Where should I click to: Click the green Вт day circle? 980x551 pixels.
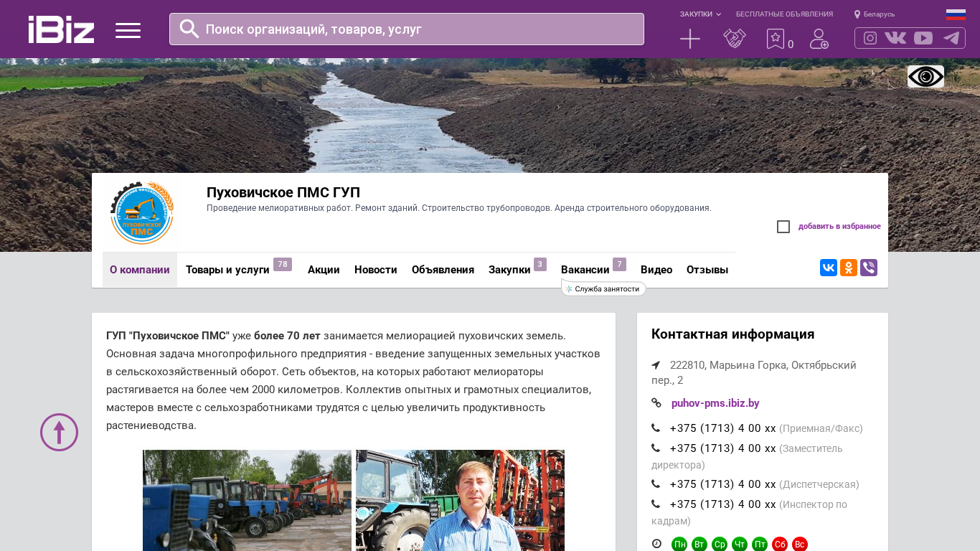point(699,545)
